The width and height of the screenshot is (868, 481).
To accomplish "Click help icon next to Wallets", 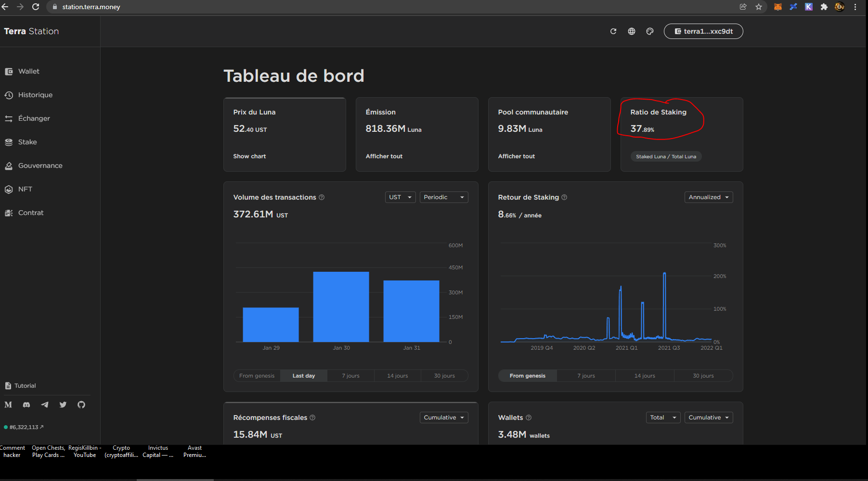I will [x=529, y=418].
